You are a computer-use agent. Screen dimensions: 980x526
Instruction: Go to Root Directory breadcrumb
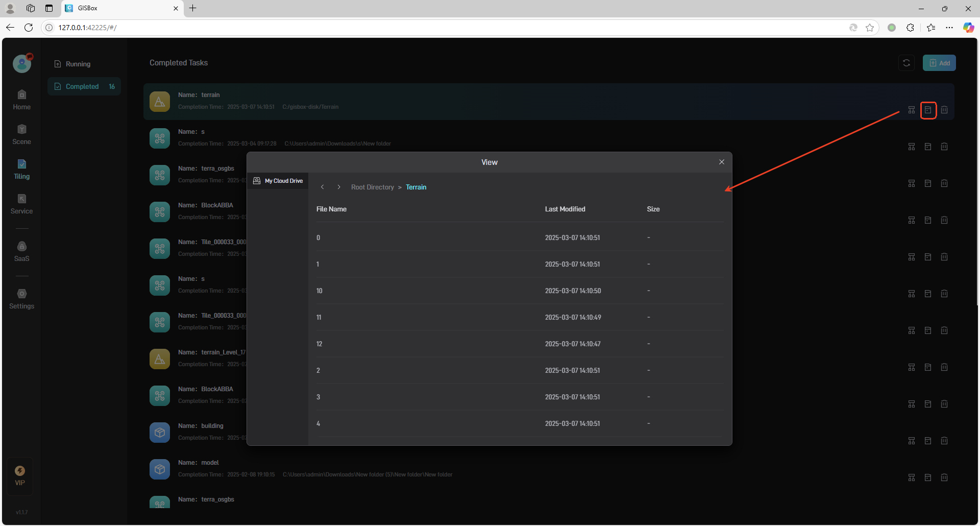click(372, 187)
